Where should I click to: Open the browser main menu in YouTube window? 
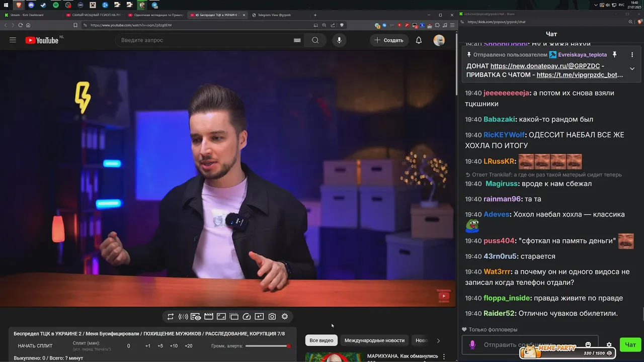[x=451, y=25]
